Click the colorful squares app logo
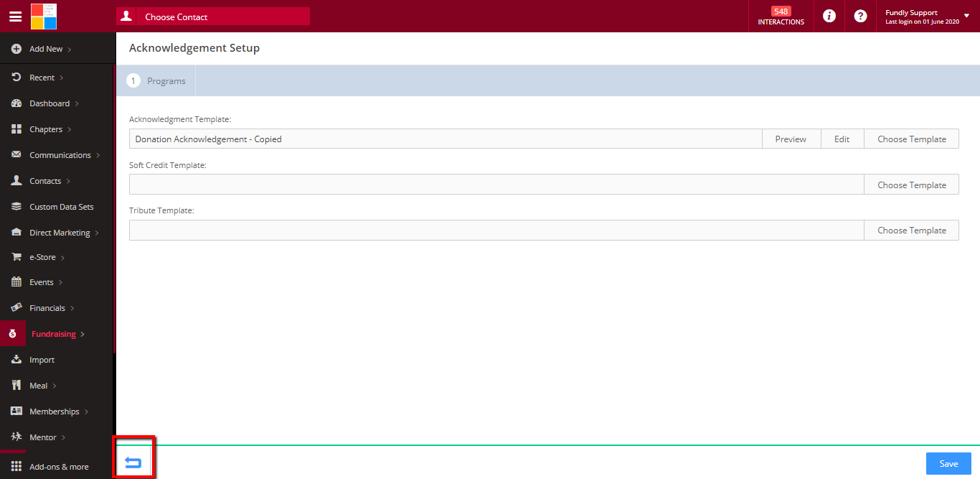Viewport: 980px width, 479px height. point(44,16)
